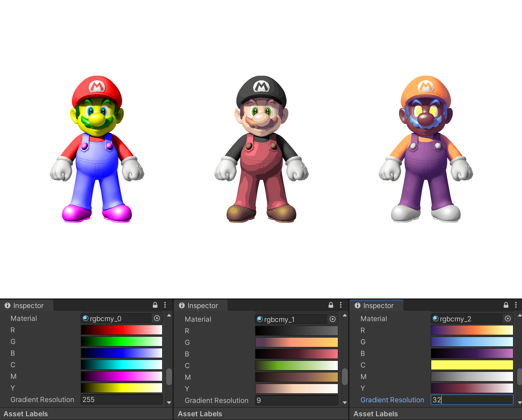
Task: Expand Asset Labels in rgbcmy_1 Inspector
Action: point(200,414)
